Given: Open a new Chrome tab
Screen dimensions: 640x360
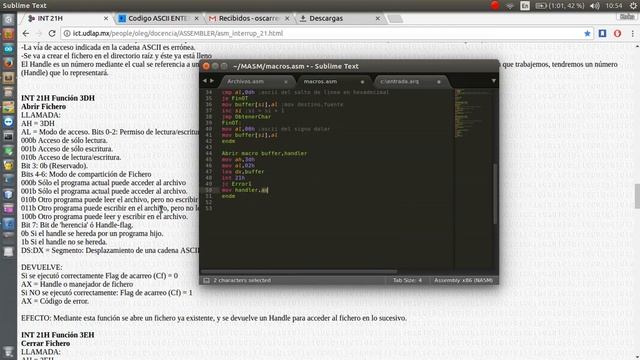Looking at the screenshot, I should point(395,18).
